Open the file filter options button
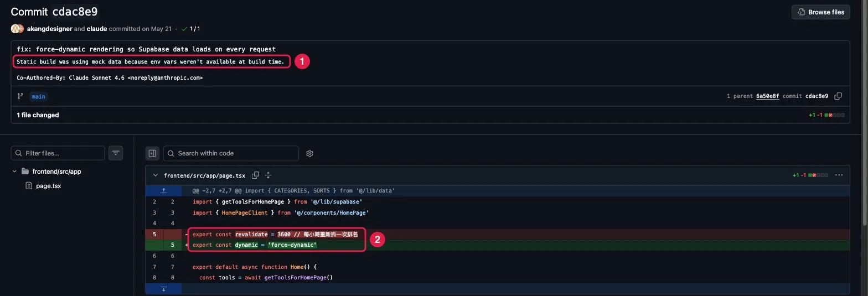This screenshot has width=868, height=296. point(116,153)
